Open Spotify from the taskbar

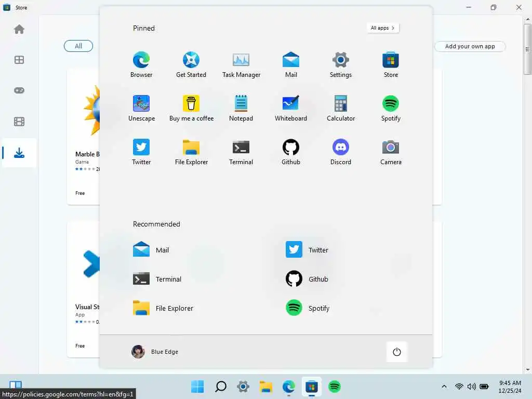334,386
